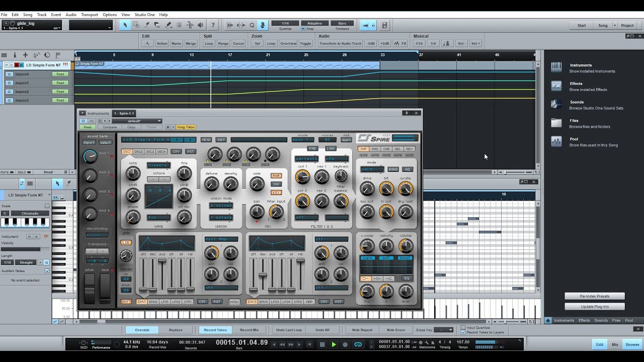Select the 1 - Spire-1.1 instrument tab
Viewport: 644px width, 362px height.
coord(124,113)
